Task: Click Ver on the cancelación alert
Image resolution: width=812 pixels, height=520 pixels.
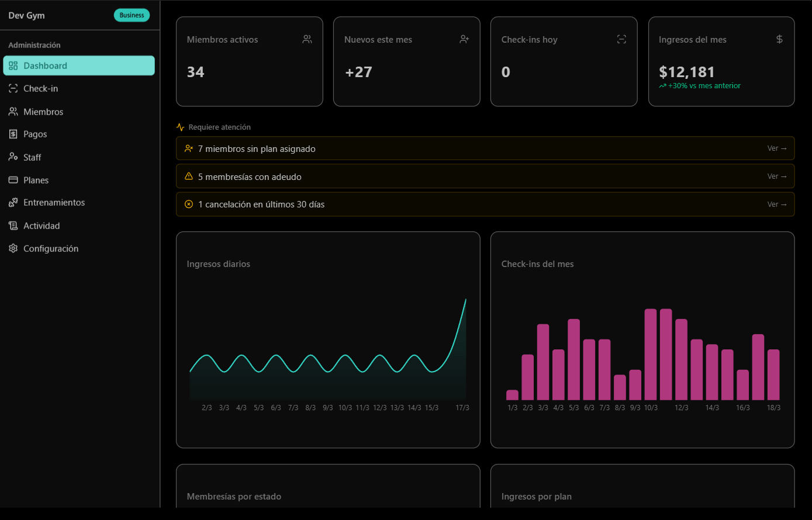Action: click(x=776, y=204)
